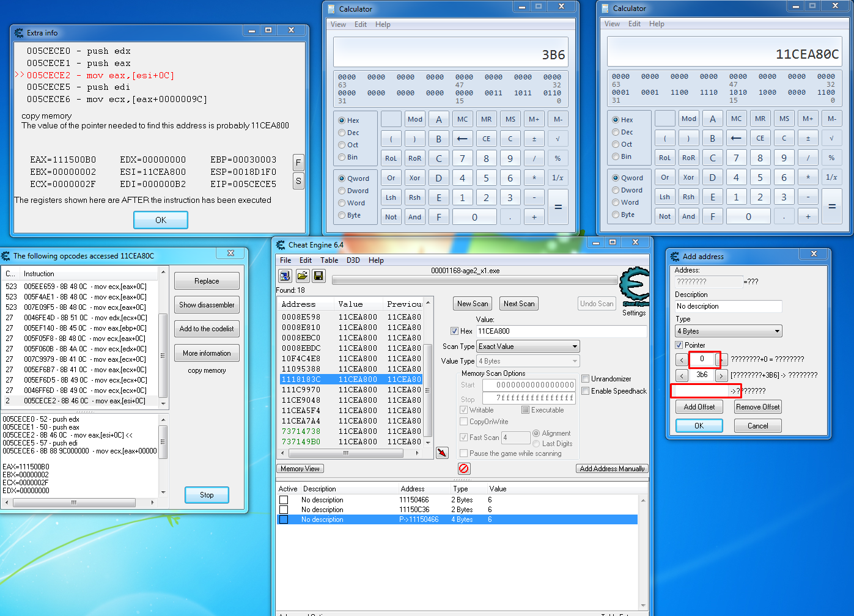Click the red no-entry clear list icon

point(464,469)
